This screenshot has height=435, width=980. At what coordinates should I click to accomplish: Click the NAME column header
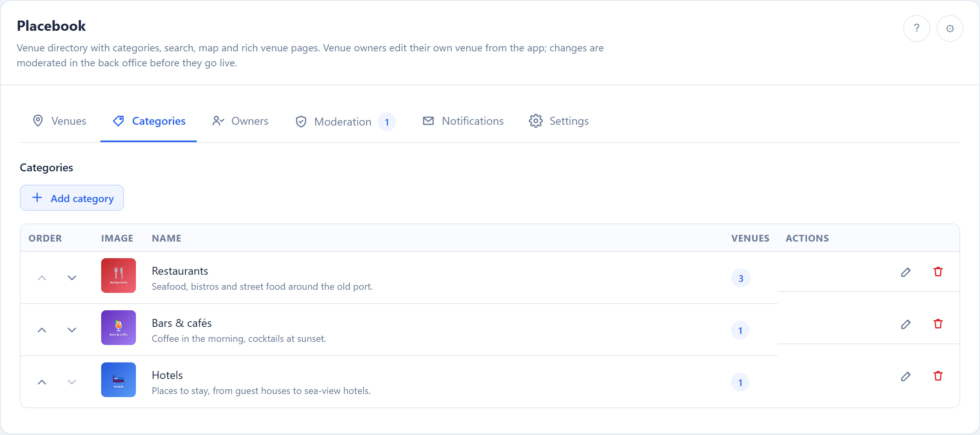[x=166, y=238]
